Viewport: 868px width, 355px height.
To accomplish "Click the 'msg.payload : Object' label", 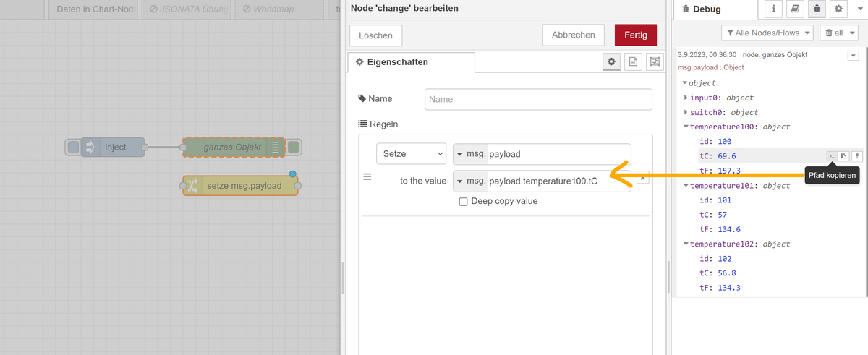I will (710, 68).
